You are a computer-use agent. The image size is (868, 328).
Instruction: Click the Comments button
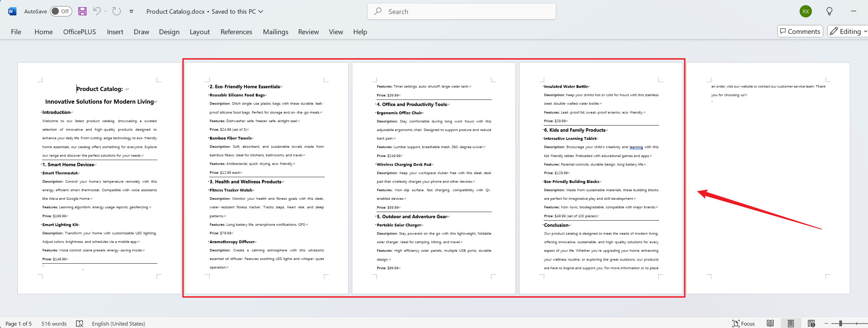point(800,31)
